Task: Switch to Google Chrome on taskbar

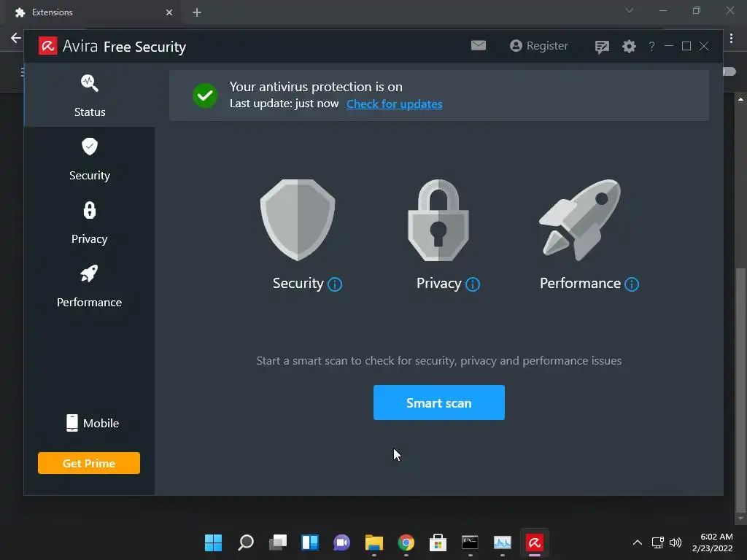Action: [406, 542]
